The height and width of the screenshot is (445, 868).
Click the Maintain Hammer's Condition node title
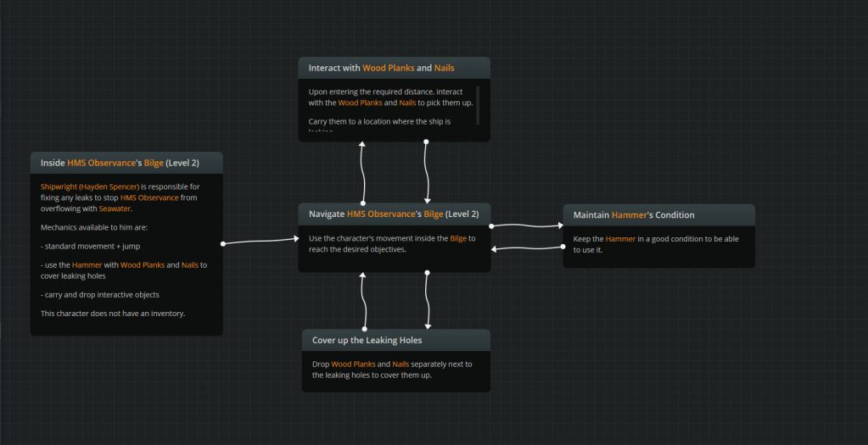(658, 215)
